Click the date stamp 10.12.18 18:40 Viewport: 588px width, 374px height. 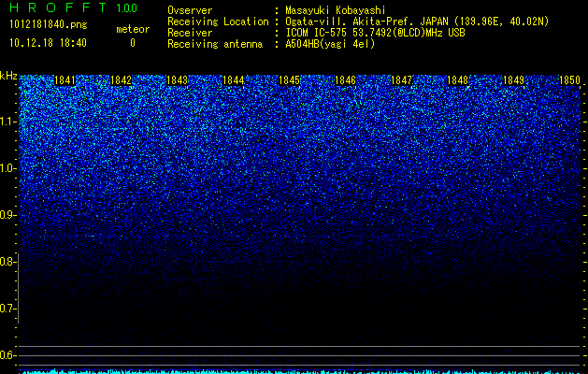click(x=48, y=43)
